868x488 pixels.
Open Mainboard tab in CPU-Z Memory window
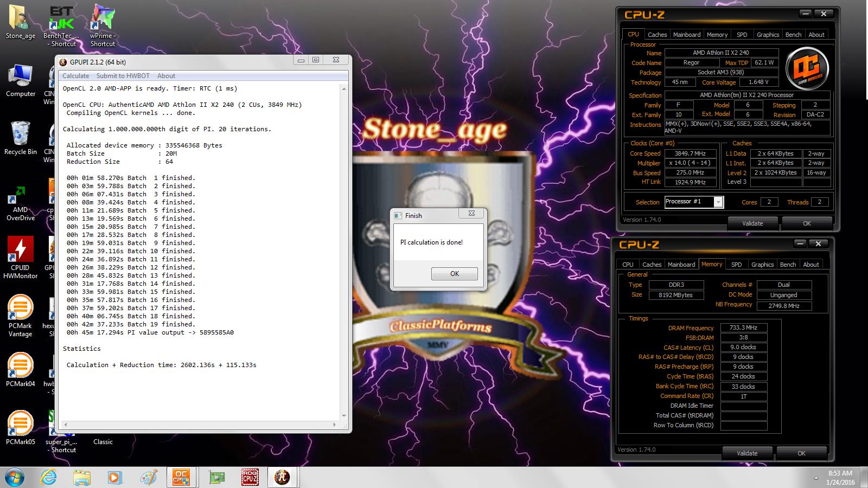(x=681, y=265)
